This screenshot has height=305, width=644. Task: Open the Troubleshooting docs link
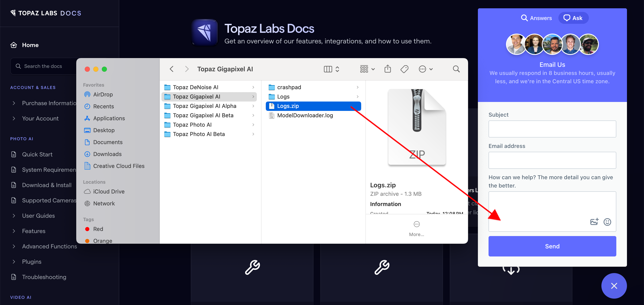(44, 277)
